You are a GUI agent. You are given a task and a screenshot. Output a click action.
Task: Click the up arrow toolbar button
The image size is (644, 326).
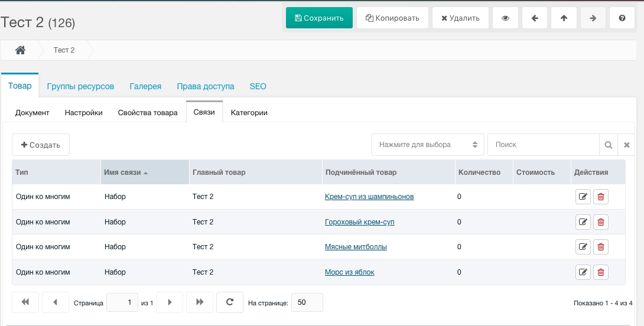pyautogui.click(x=564, y=18)
